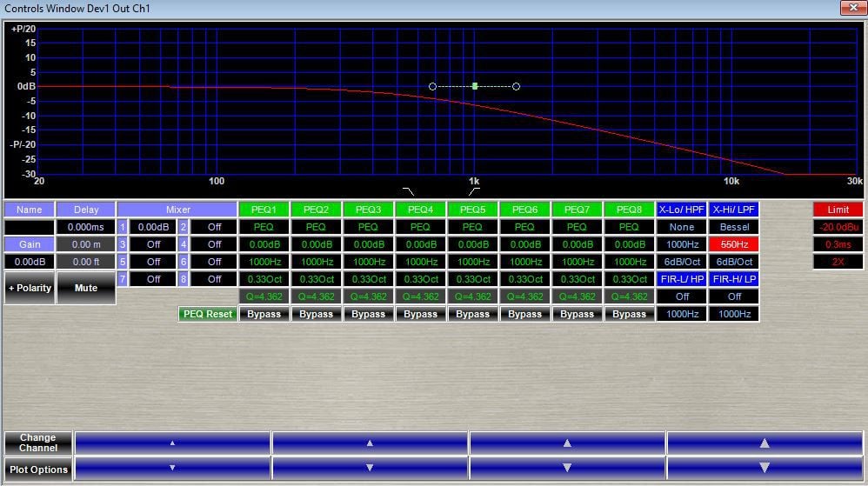Image resolution: width=868 pixels, height=486 pixels.
Task: Select the PEQ4 column header
Action: [420, 210]
